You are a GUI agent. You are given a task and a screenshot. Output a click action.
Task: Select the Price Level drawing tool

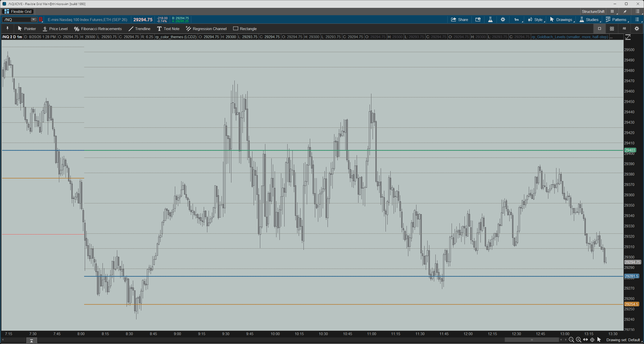55,29
